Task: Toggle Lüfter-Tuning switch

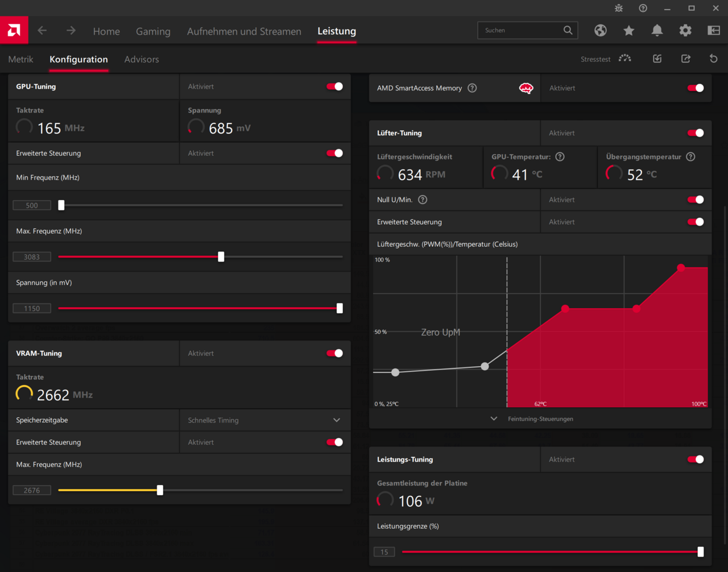Action: coord(696,133)
